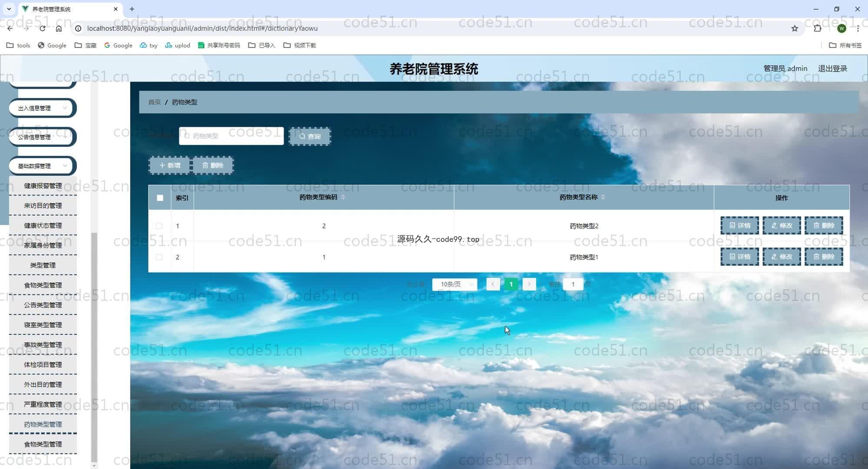Bookmark this page with the star icon

point(795,28)
